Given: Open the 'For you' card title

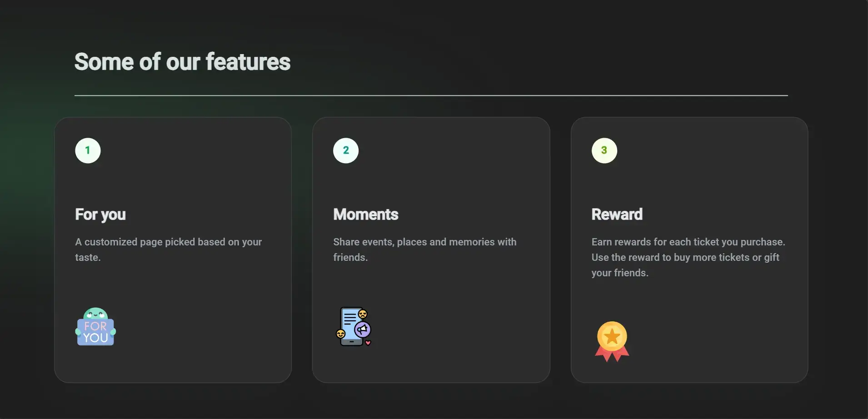Looking at the screenshot, I should 100,214.
